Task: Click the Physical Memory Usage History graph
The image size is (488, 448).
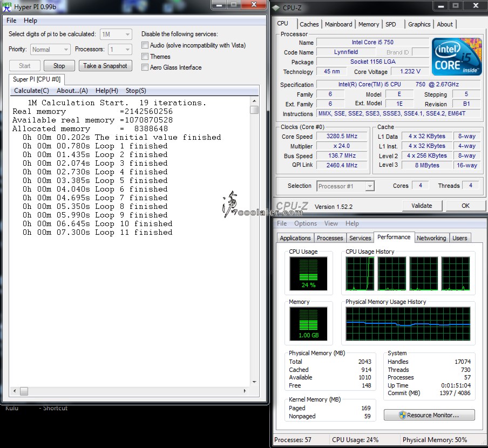Action: [x=408, y=324]
